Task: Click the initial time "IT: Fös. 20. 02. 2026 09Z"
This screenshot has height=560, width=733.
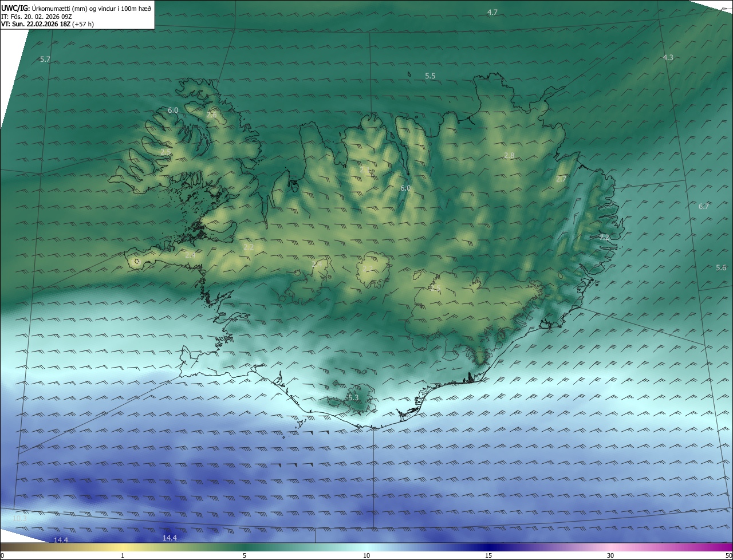Action: (37, 17)
